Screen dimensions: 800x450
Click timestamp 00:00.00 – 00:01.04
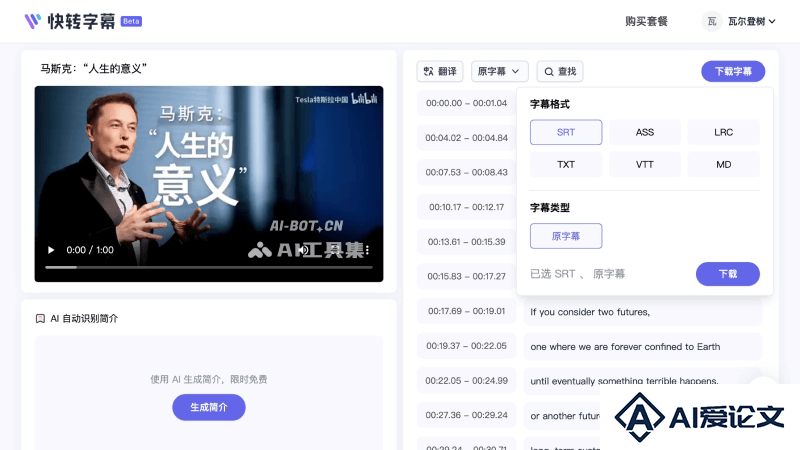466,103
